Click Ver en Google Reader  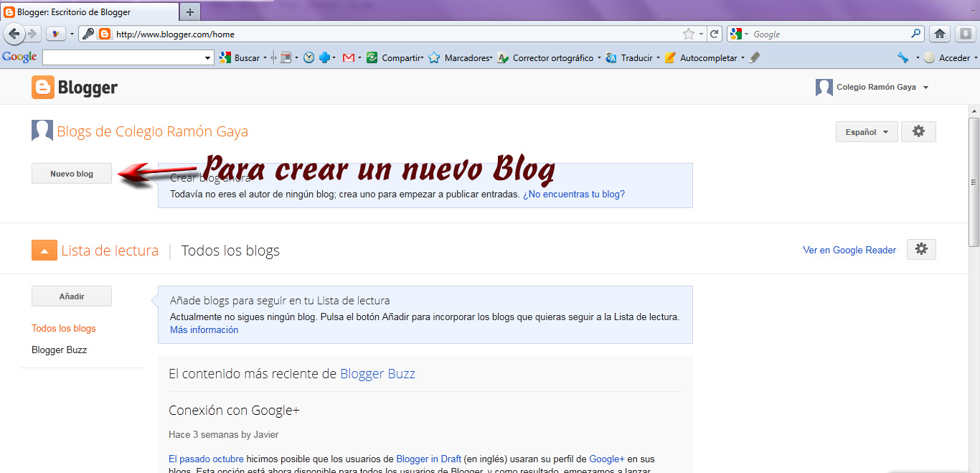click(x=849, y=250)
